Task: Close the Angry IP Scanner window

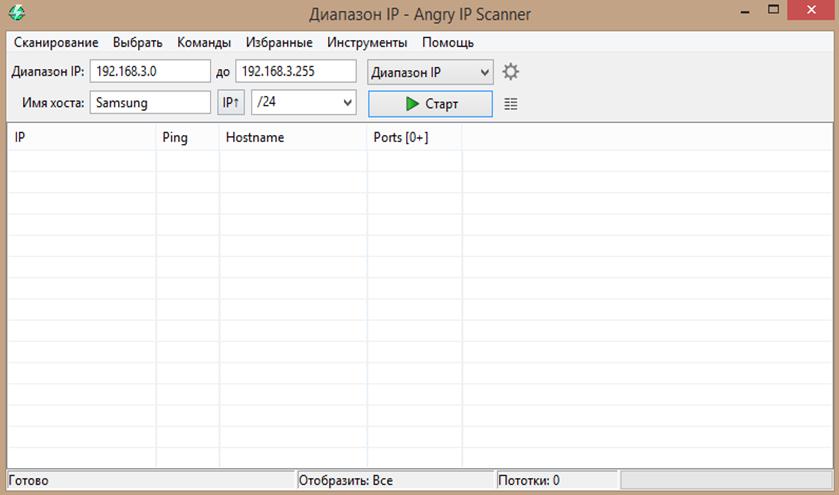Action: [811, 10]
